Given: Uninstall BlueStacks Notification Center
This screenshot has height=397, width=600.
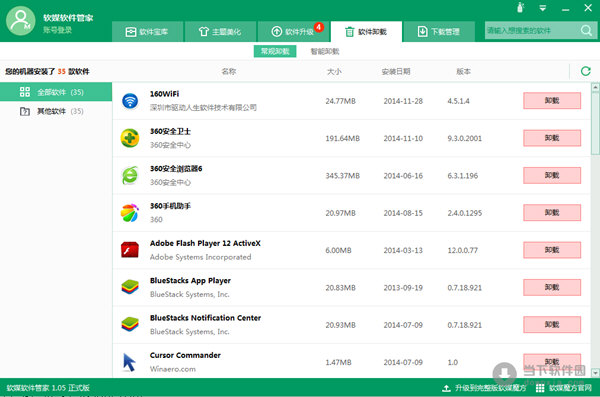Looking at the screenshot, I should (552, 325).
